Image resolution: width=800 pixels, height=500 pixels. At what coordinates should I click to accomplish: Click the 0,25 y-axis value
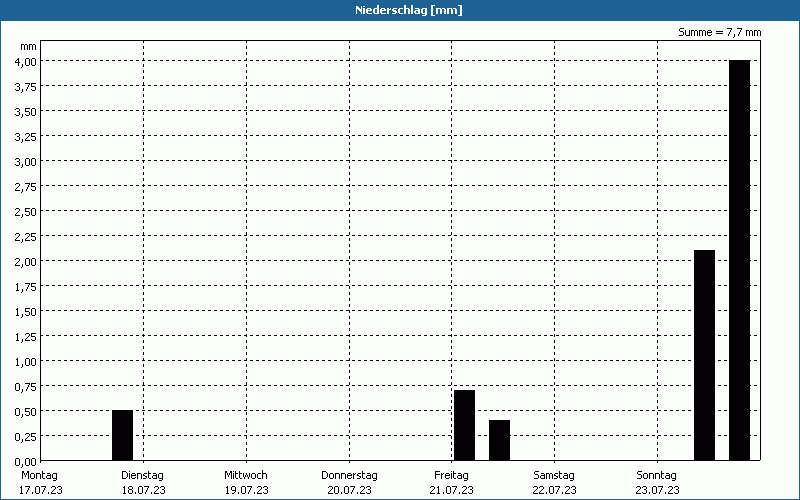[26, 437]
